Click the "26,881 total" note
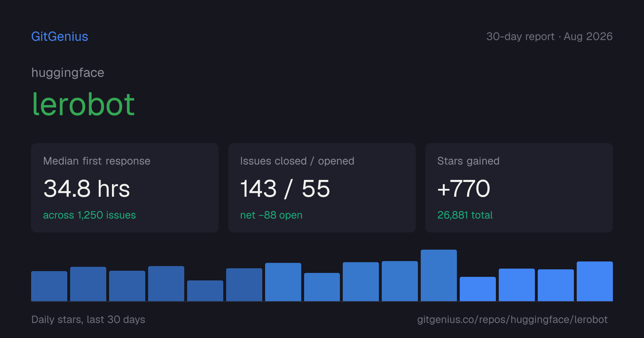 pos(465,215)
